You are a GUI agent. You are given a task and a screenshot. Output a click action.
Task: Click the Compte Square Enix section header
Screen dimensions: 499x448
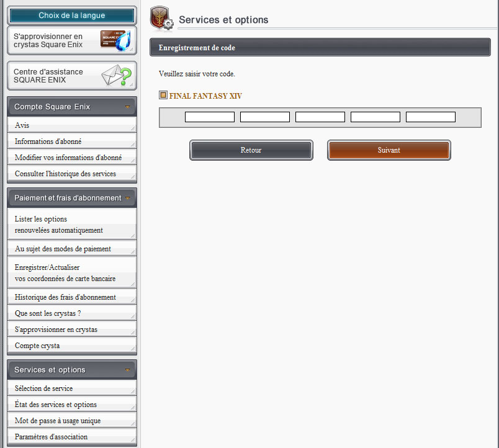point(72,107)
